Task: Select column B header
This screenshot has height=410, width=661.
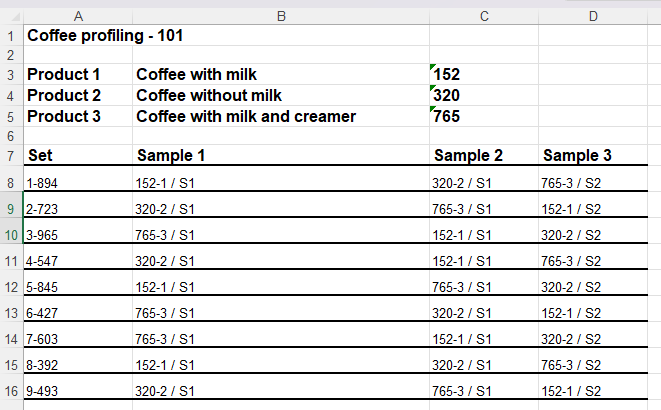Action: 280,16
